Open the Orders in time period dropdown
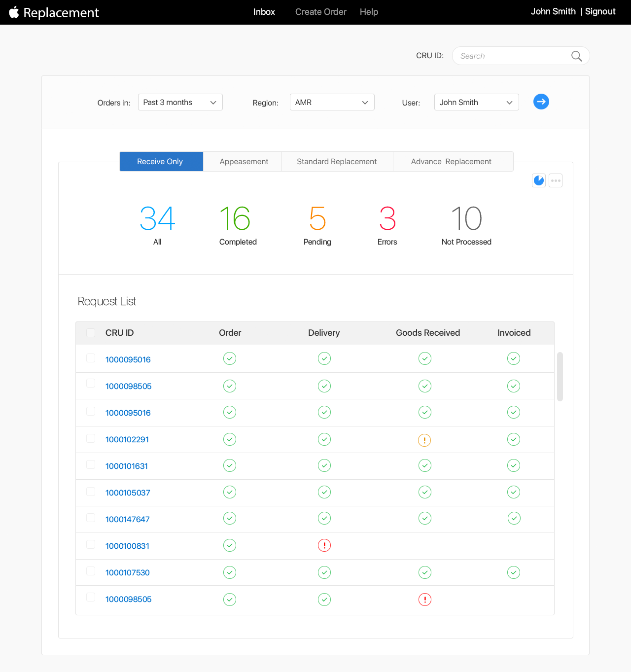 coord(180,102)
